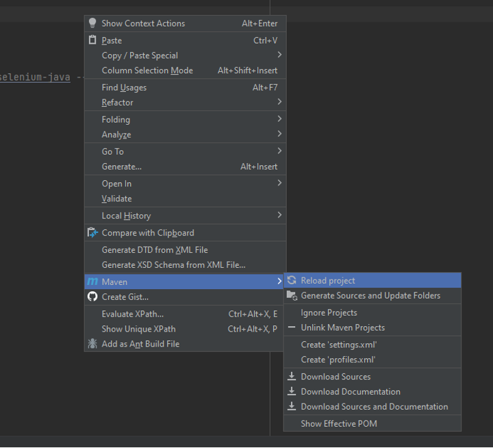
Task: Expand the Local History submenu arrow
Action: pyautogui.click(x=279, y=215)
